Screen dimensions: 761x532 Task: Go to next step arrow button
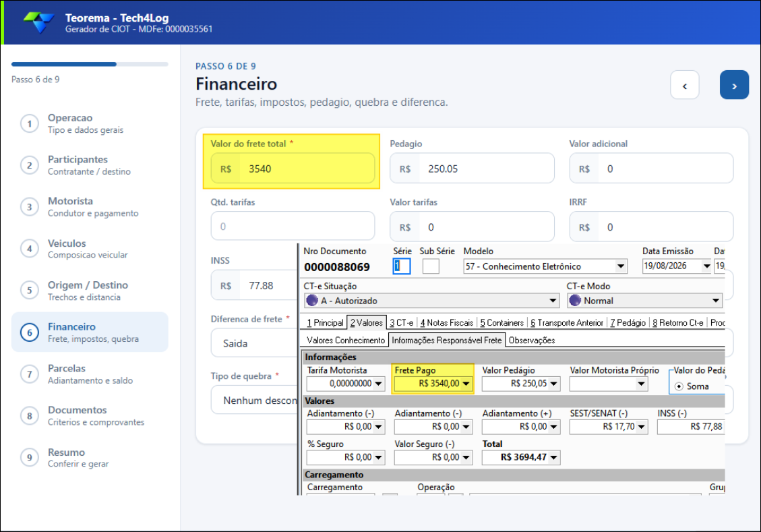tap(734, 85)
